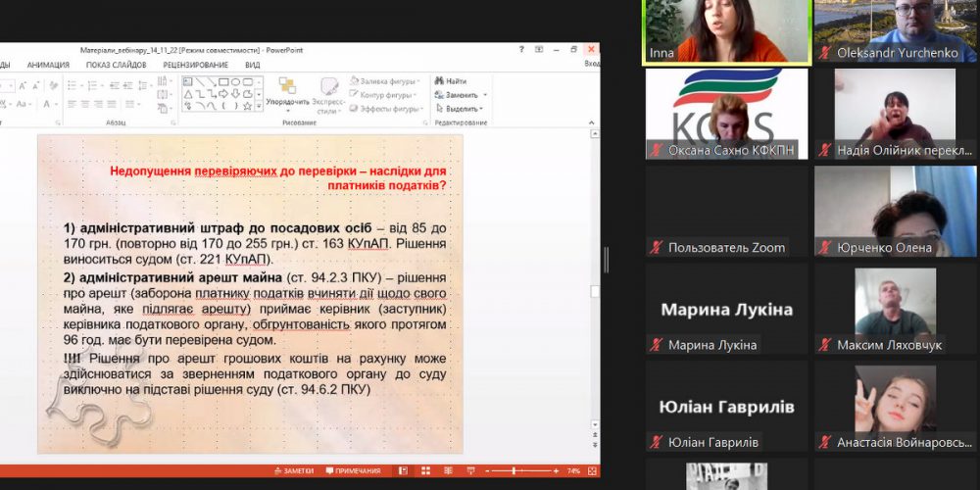Click PowerPoint help question mark icon
This screenshot has width=980, height=490.
521,48
